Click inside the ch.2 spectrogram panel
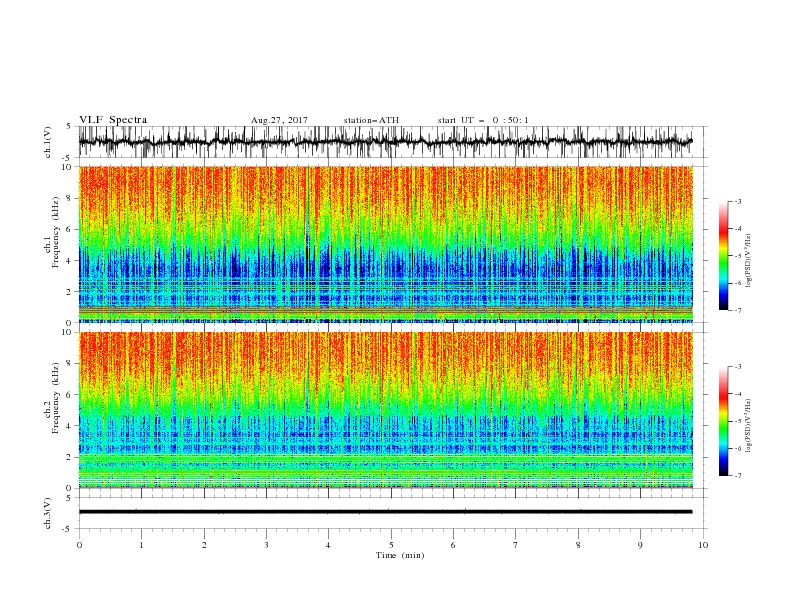The height and width of the screenshot is (612, 792). coord(385,410)
